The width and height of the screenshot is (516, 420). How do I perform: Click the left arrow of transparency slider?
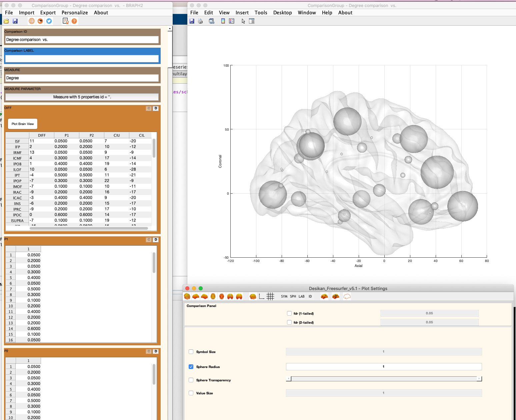pos(288,379)
